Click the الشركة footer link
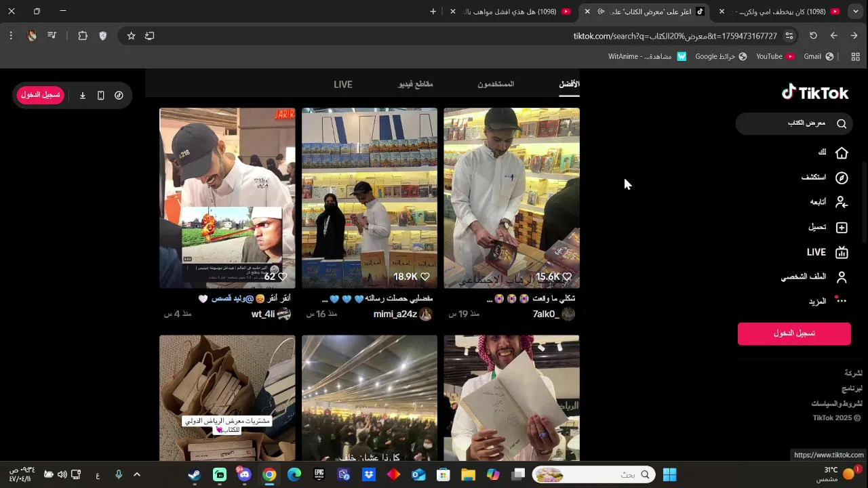Image resolution: width=868 pixels, height=488 pixels. (x=853, y=373)
